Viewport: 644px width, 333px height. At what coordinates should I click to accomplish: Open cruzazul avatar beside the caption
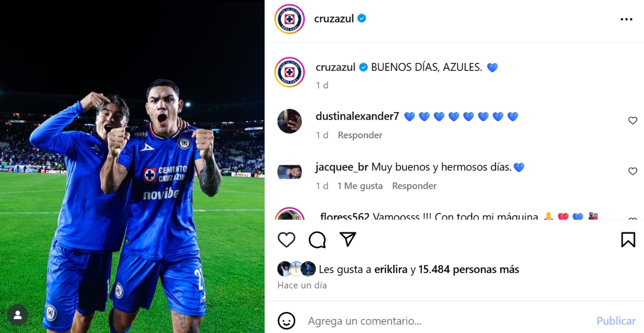coord(290,72)
